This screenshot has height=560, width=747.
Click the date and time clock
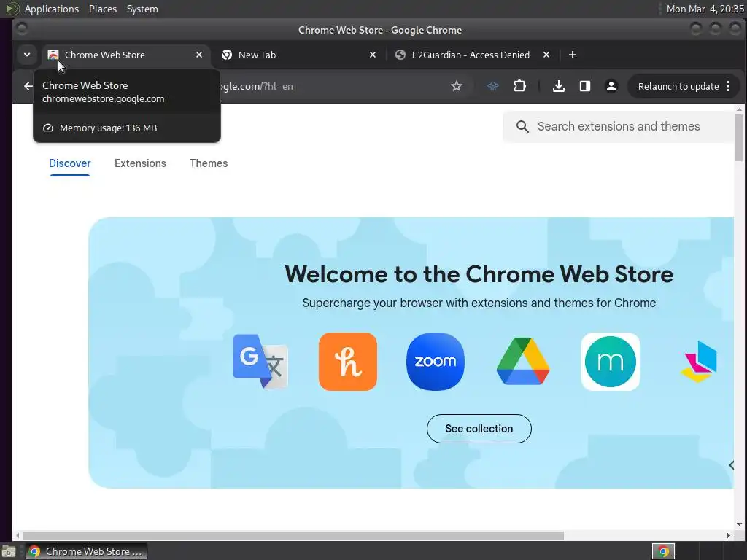click(705, 9)
